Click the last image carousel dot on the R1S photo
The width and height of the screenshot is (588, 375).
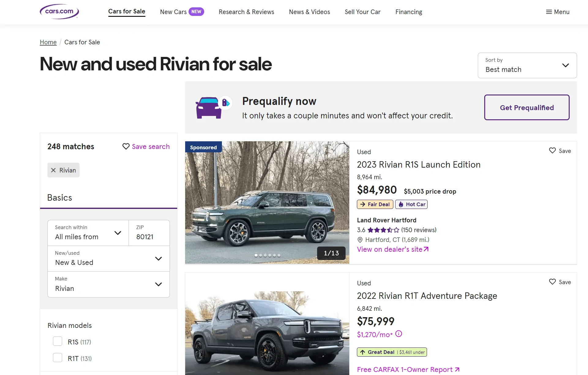(279, 255)
